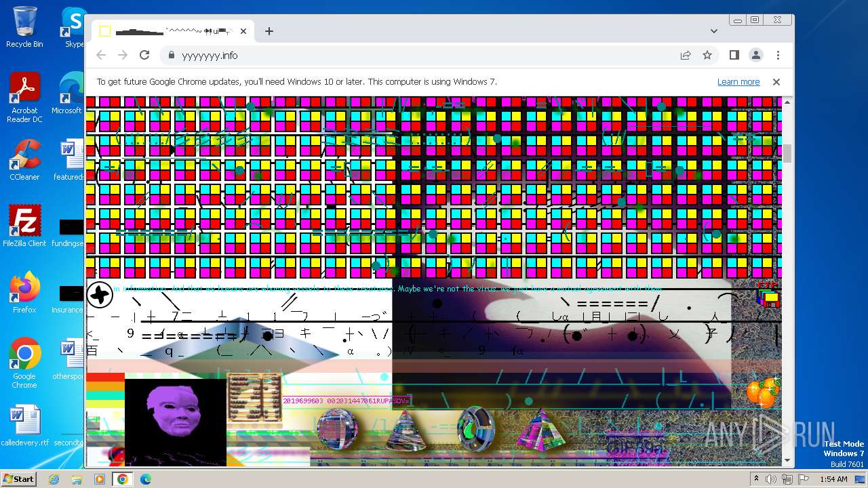Launch Acrobat Reader DC shortcut
The image size is (868, 488).
click(24, 98)
